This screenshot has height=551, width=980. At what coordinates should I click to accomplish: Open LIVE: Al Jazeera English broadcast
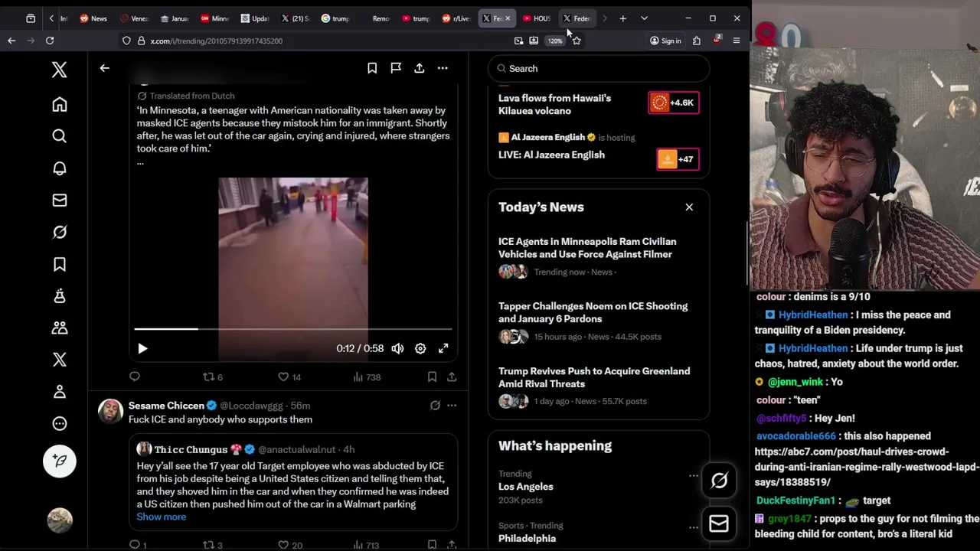551,155
